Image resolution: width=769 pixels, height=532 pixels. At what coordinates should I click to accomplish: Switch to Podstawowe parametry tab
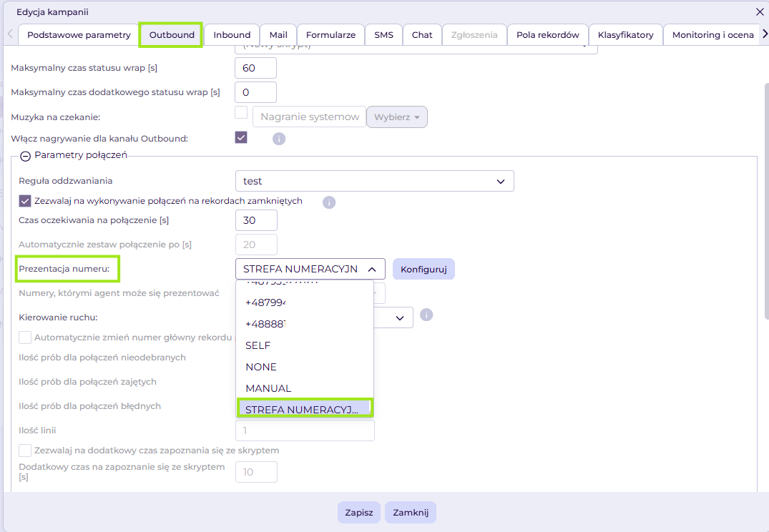(79, 35)
